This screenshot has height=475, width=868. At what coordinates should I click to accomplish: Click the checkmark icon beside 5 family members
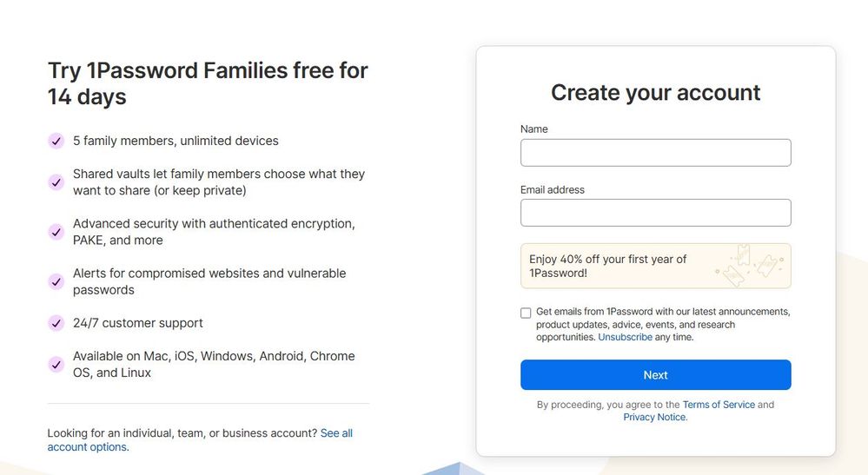click(x=56, y=141)
